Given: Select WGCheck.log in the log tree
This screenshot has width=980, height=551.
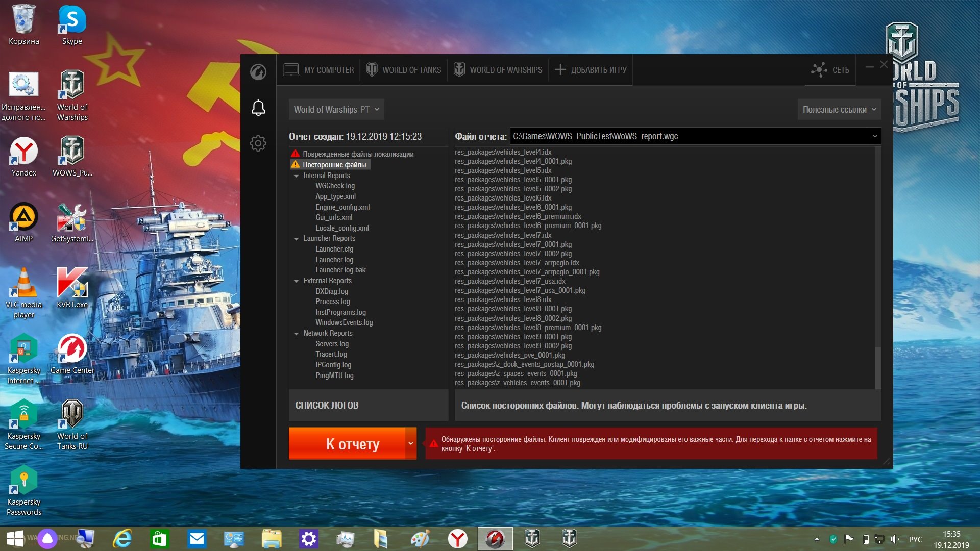Looking at the screenshot, I should click(x=335, y=186).
